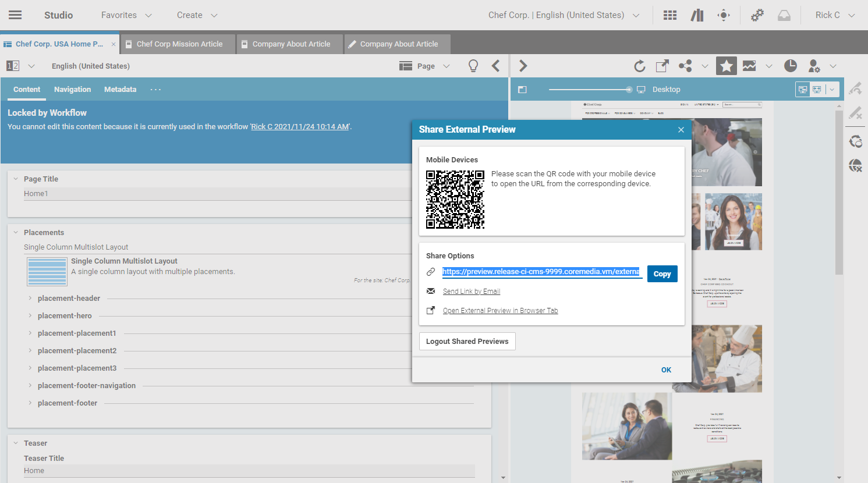Select the Navigation tab
Screen dimensions: 868x483
[72, 90]
